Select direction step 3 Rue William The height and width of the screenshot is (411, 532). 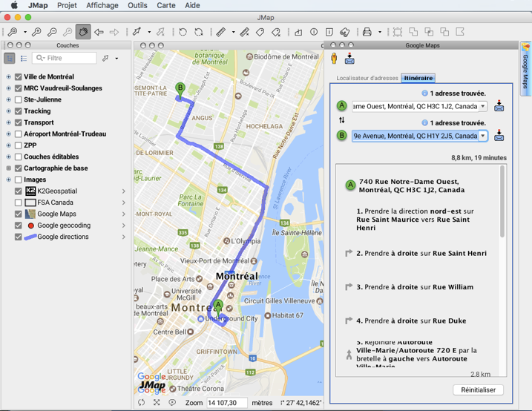pos(415,287)
